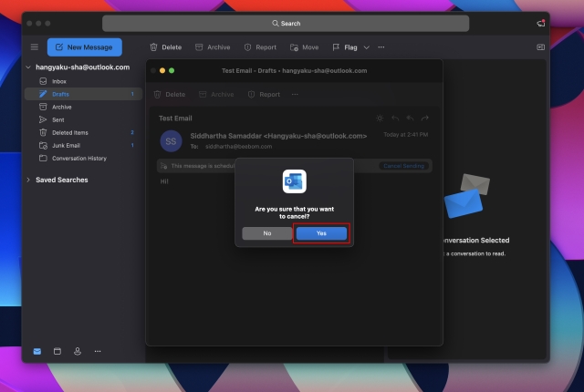The height and width of the screenshot is (392, 584).
Task: Expand Saved Searches
Action: (x=28, y=180)
